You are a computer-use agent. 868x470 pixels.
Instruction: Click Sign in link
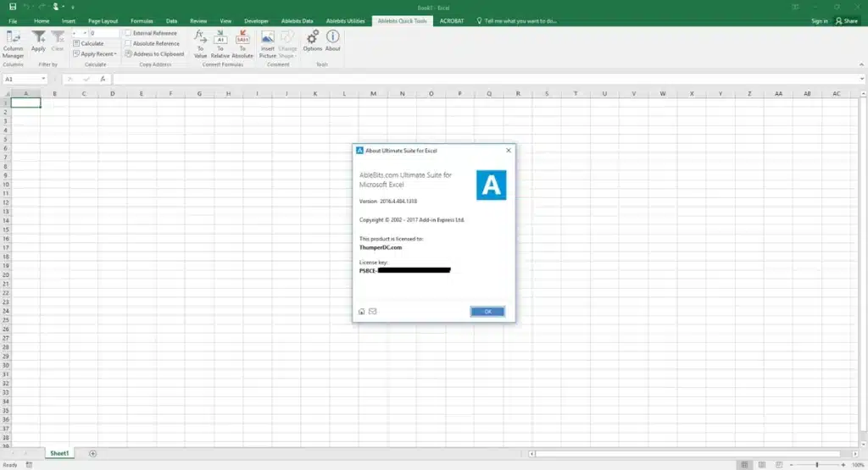pos(820,21)
